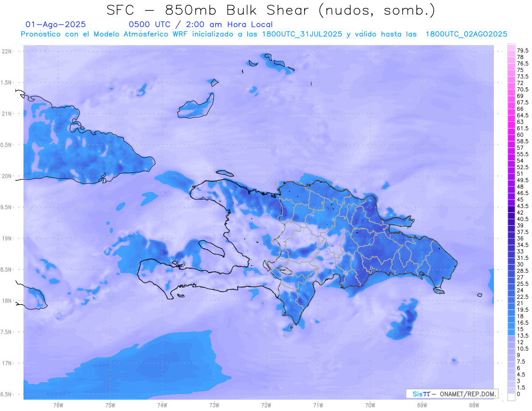Click the 'Sistt – ONAMET/REP.DOM.' credit box
Screen dimensions: 532x411
pyautogui.click(x=452, y=394)
